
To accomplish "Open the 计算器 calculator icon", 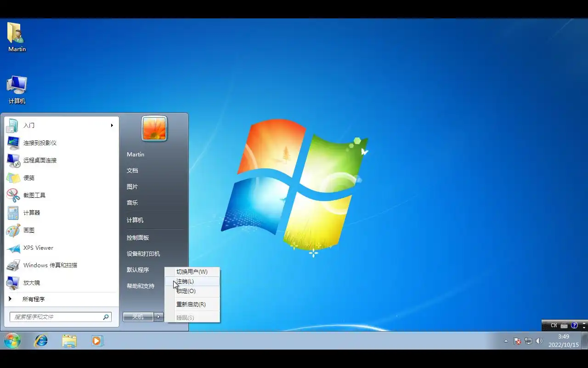I will coord(13,213).
